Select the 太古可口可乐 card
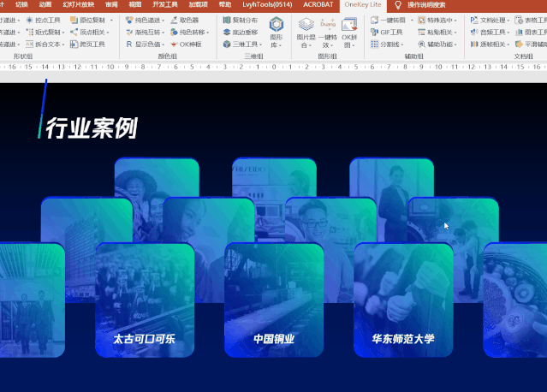Viewport: 547px width, 392px height. 145,300
